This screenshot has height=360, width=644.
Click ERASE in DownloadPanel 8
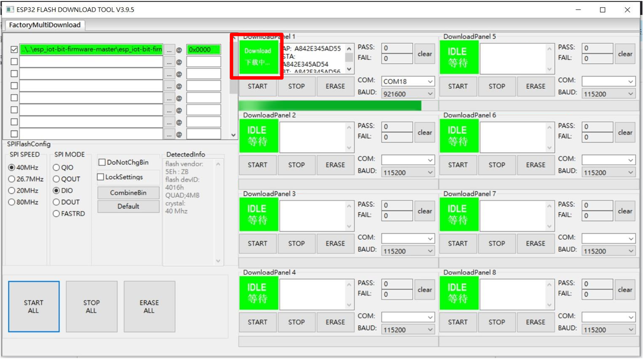coord(536,322)
